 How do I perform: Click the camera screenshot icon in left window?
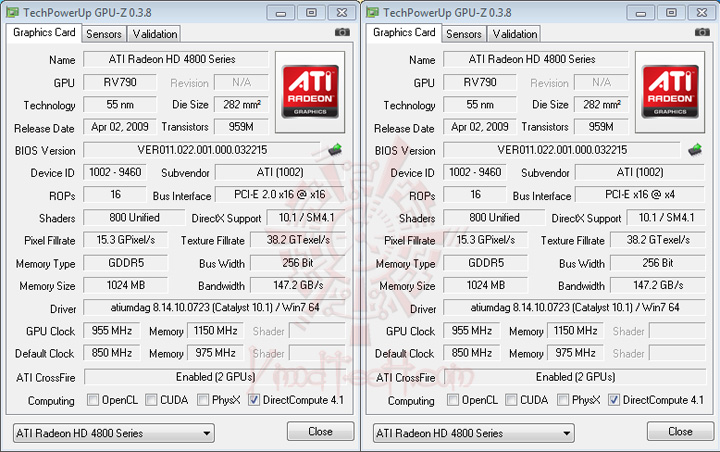click(342, 32)
